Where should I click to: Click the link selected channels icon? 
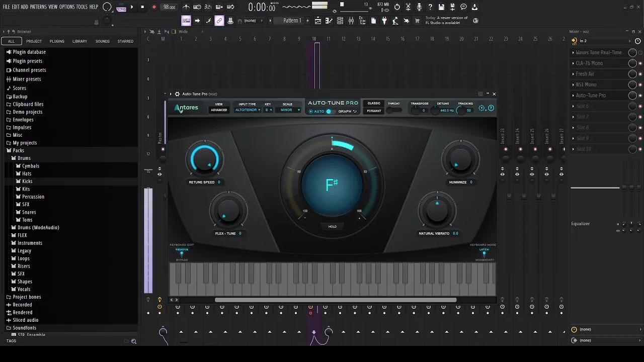pos(219,21)
